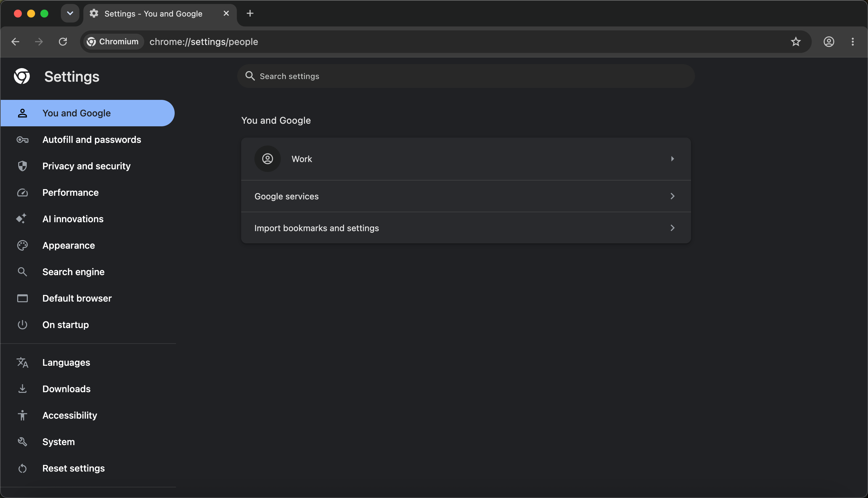The width and height of the screenshot is (868, 498).
Task: Click the shield icon for Privacy and security
Action: pyautogui.click(x=22, y=166)
